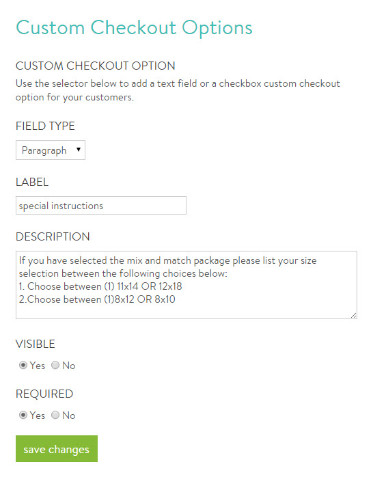The width and height of the screenshot is (373, 490).
Task: Click the small arrow in the Paragraph selector
Action: click(78, 149)
